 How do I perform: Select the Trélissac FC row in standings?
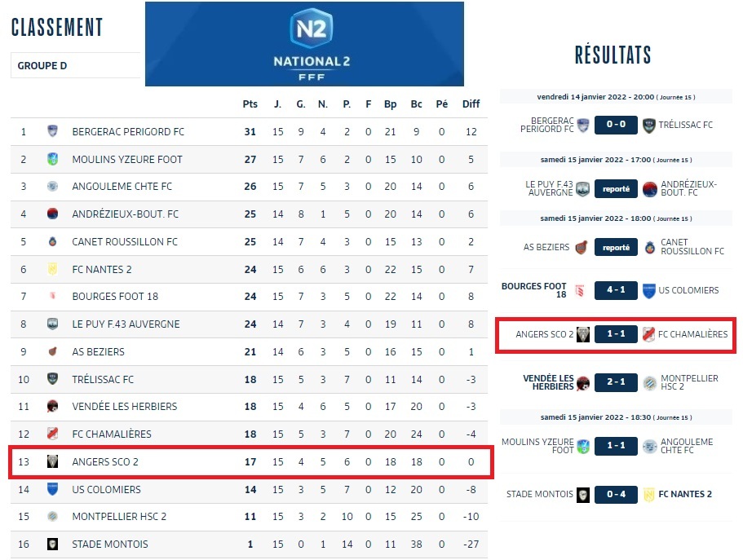pyautogui.click(x=250, y=379)
